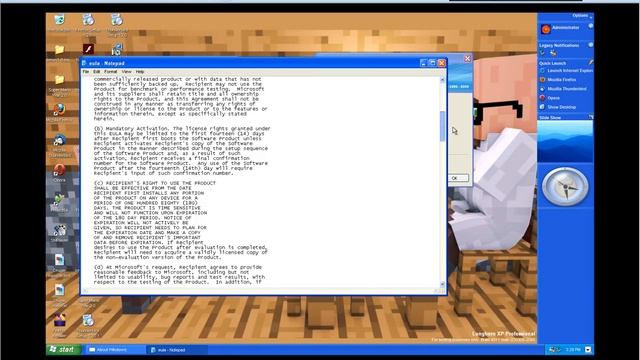Select the green bird shortcut icon on desktop
Screen dimensions: 640x360
coord(59,200)
